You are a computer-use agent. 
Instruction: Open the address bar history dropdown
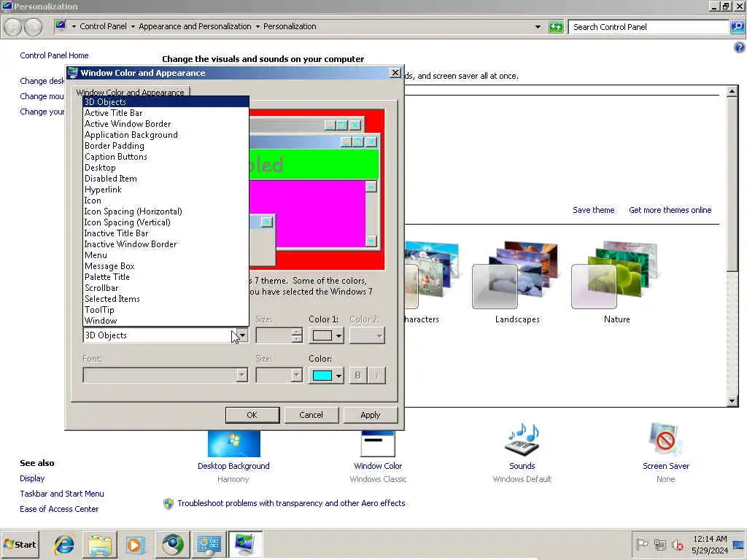pyautogui.click(x=538, y=27)
